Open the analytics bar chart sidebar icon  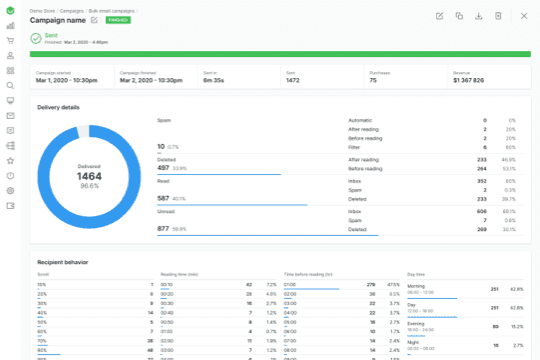coord(10,26)
